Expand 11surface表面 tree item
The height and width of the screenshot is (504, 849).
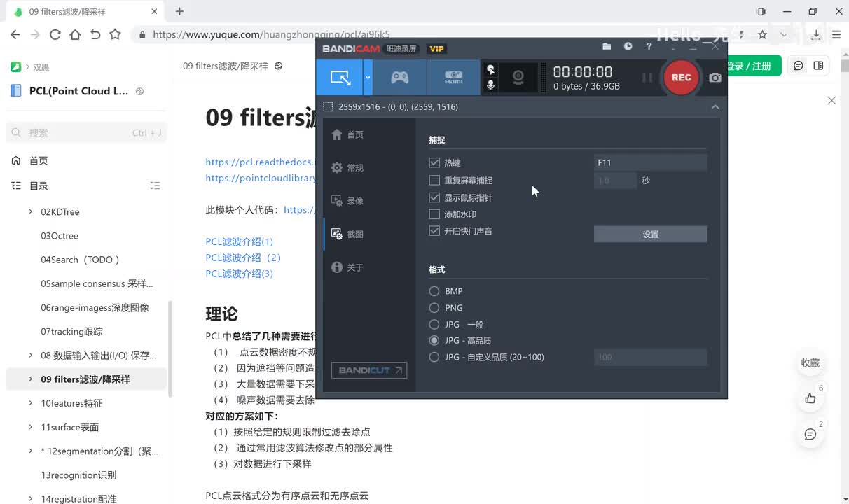click(x=30, y=427)
